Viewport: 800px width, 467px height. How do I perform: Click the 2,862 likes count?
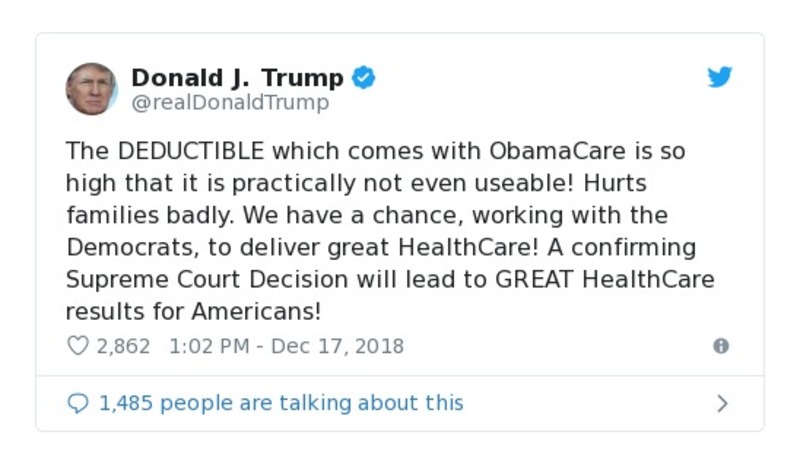pos(123,346)
